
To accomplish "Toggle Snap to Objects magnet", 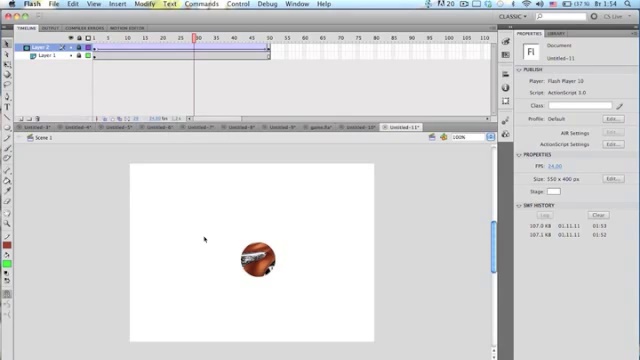I will (7, 294).
